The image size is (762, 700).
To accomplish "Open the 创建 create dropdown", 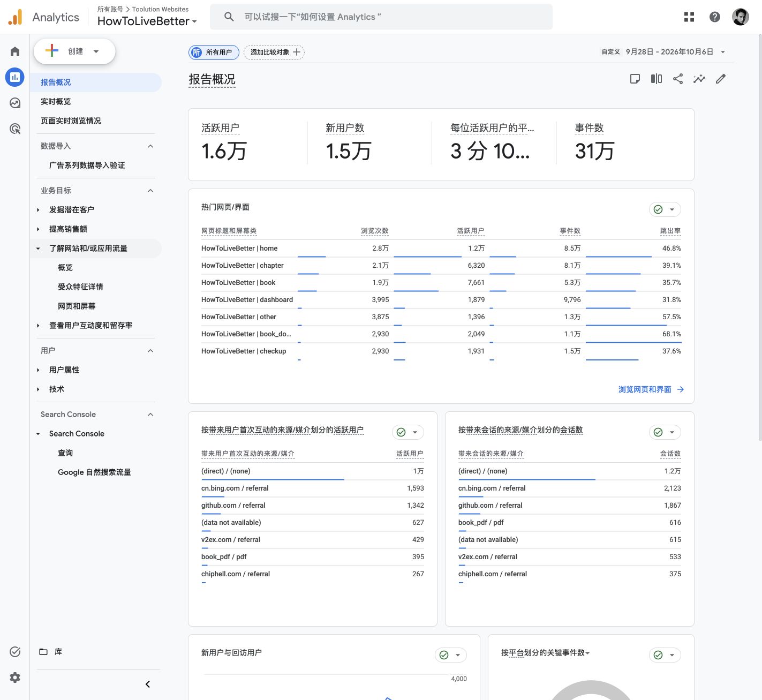I will 74,51.
